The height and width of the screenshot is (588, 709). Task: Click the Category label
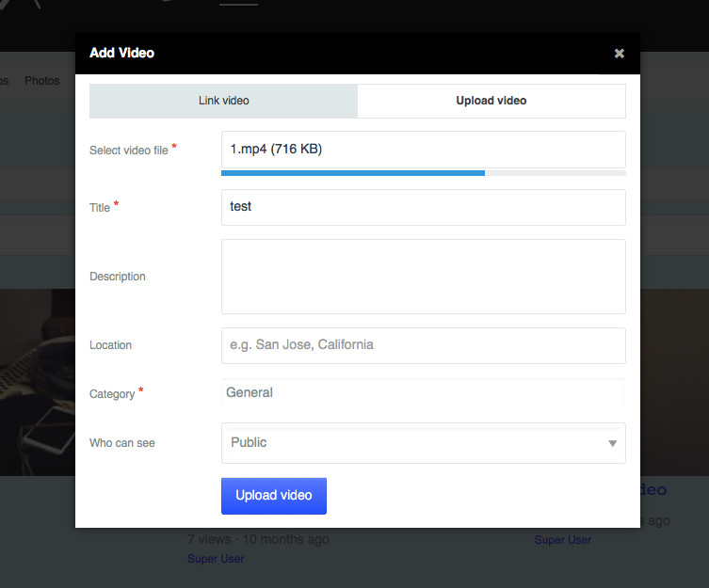pos(112,394)
